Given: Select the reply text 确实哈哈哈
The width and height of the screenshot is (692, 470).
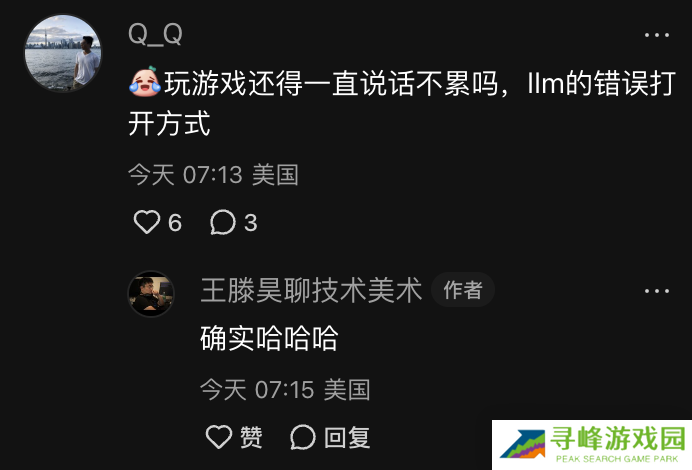Looking at the screenshot, I should click(269, 338).
